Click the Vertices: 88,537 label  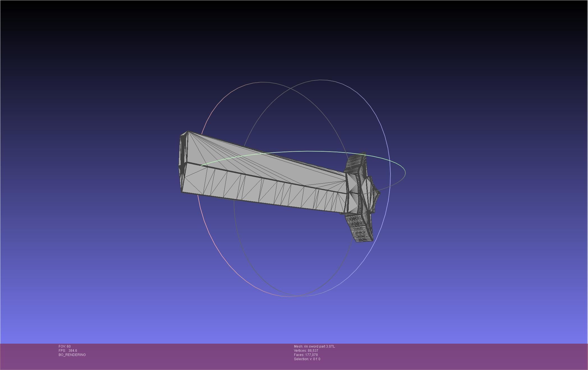(306, 351)
